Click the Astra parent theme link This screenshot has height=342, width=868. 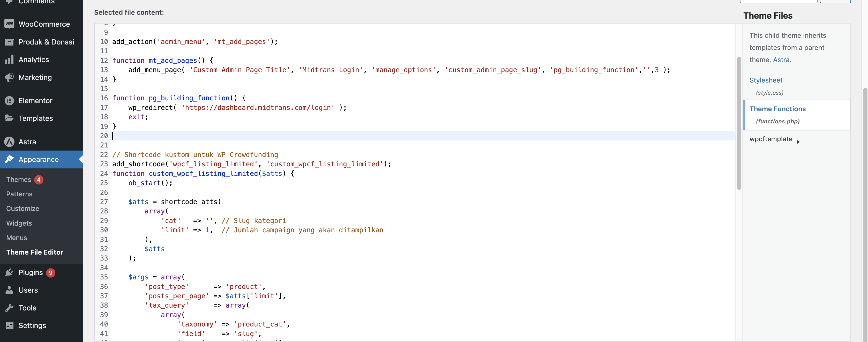[781, 60]
